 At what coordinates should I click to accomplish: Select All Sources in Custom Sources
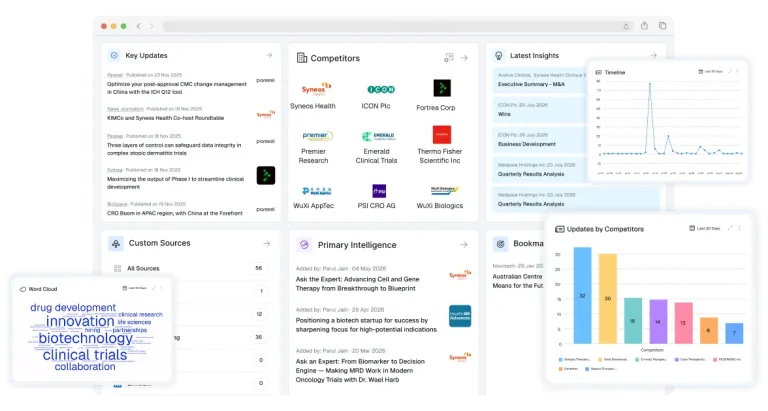(143, 268)
